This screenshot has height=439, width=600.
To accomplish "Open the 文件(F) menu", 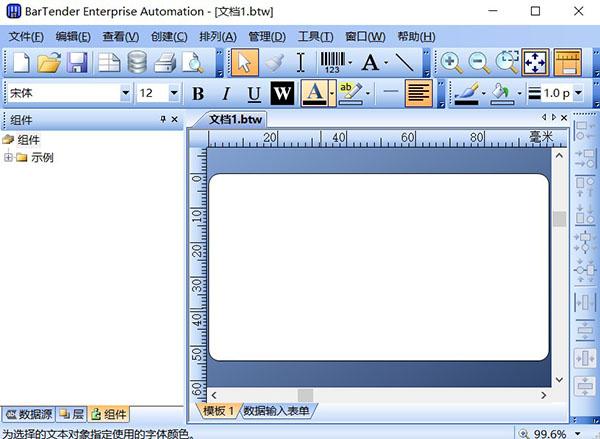I will click(26, 37).
